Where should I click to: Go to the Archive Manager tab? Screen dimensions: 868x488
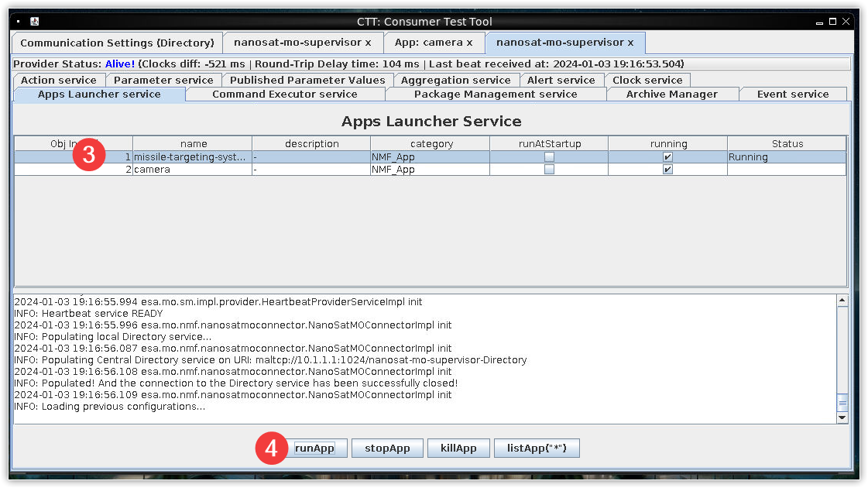pos(671,95)
